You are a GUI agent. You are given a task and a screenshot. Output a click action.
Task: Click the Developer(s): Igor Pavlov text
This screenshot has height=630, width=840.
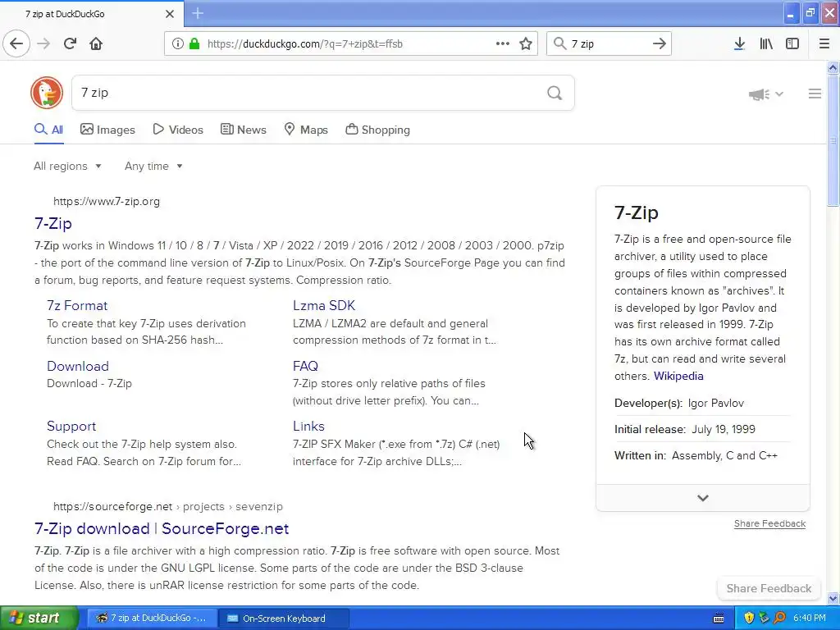click(x=678, y=403)
